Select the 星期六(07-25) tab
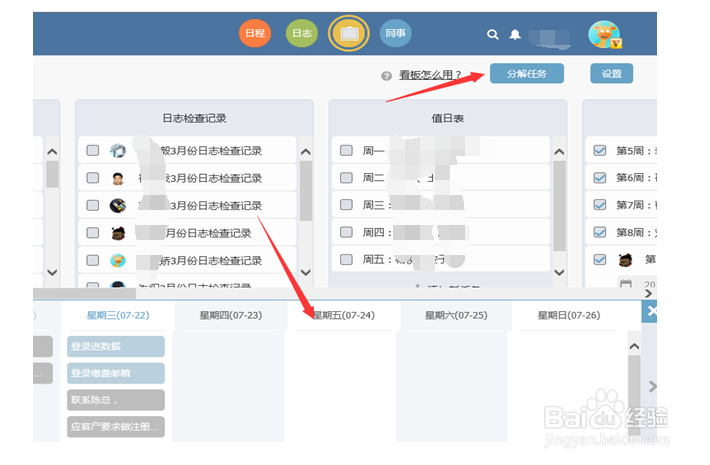The image size is (710, 465). [x=456, y=315]
